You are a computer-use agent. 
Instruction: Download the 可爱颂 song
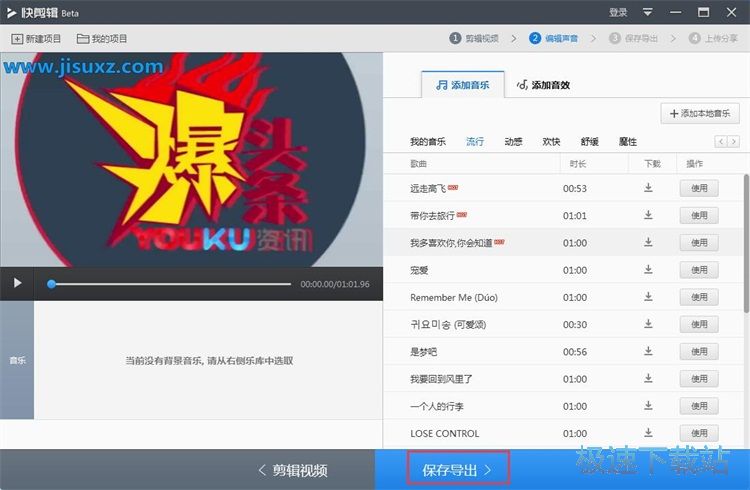pos(648,324)
